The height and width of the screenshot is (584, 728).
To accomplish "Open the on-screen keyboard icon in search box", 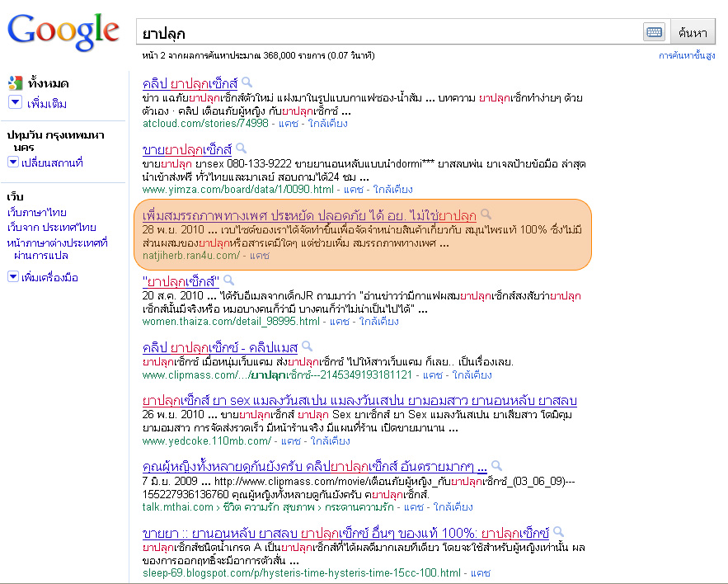I will coord(654,32).
